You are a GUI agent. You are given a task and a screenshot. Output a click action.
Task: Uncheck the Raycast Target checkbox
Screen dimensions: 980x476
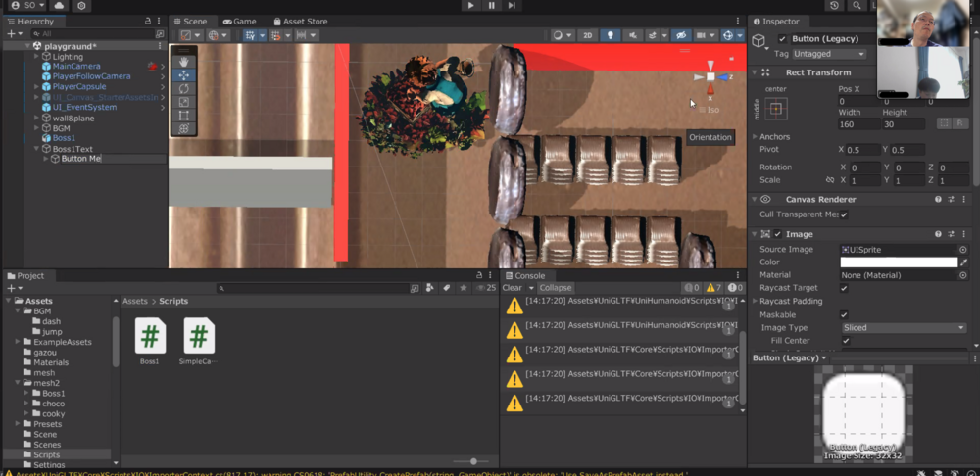point(844,289)
